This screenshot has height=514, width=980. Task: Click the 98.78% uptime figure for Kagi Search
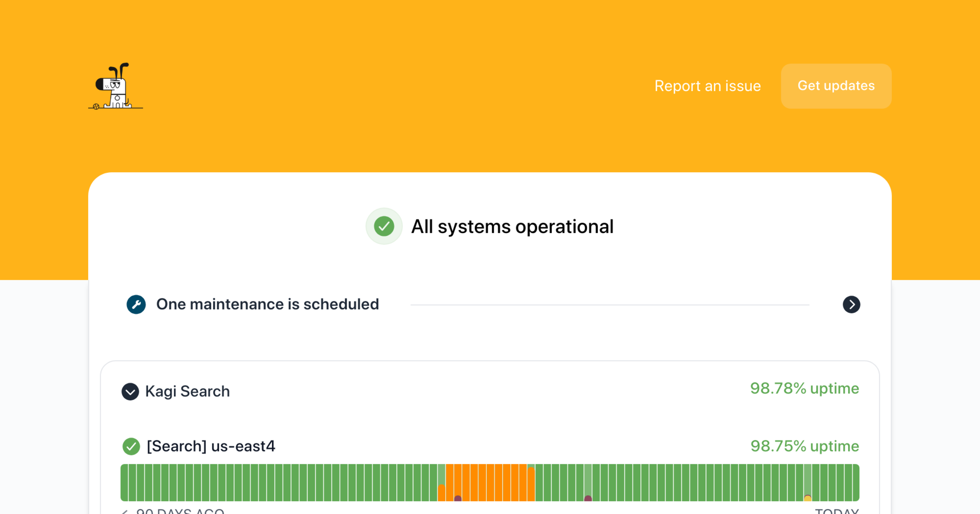[804, 388]
